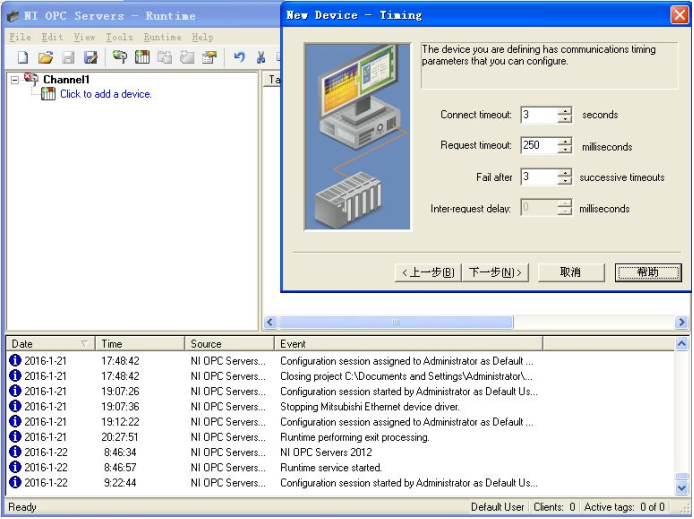Click the Connect timeout value field
The image size is (694, 519).
[539, 115]
